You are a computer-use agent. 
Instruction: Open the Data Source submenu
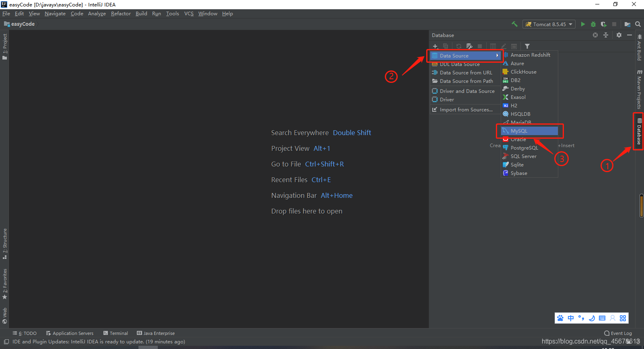tap(465, 56)
